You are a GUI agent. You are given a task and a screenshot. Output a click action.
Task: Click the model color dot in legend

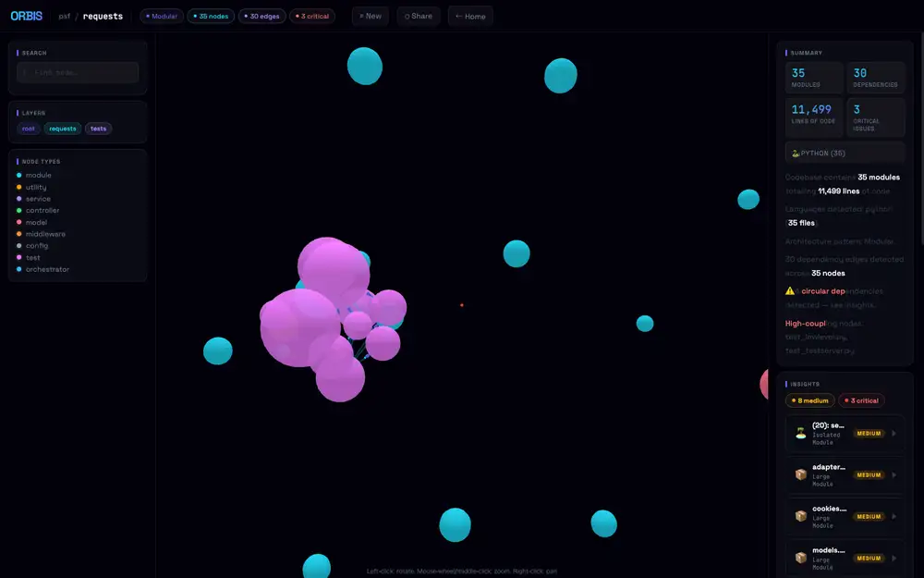point(18,222)
